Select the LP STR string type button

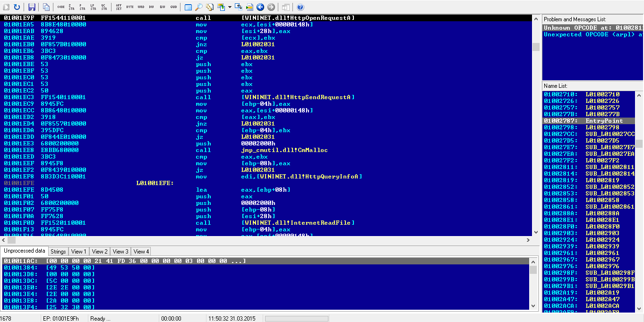point(93,7)
